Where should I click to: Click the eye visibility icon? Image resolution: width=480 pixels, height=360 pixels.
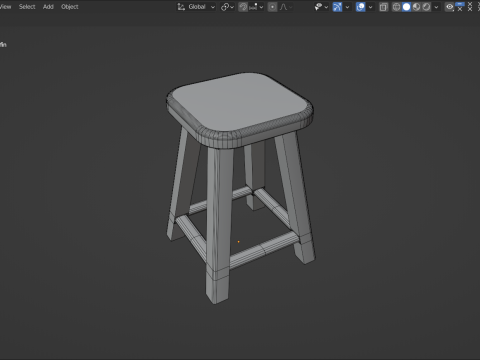pos(450,7)
